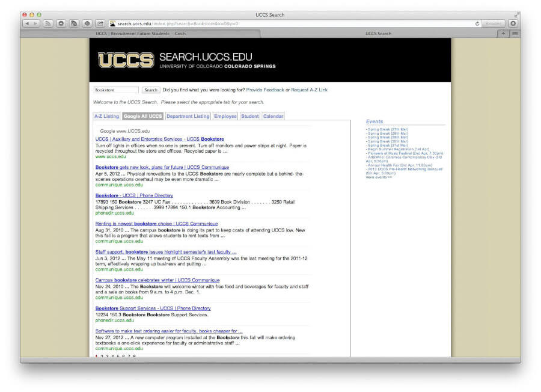The image size is (541, 392).
Task: Reload the page with the refresh icon
Action: coord(477,24)
